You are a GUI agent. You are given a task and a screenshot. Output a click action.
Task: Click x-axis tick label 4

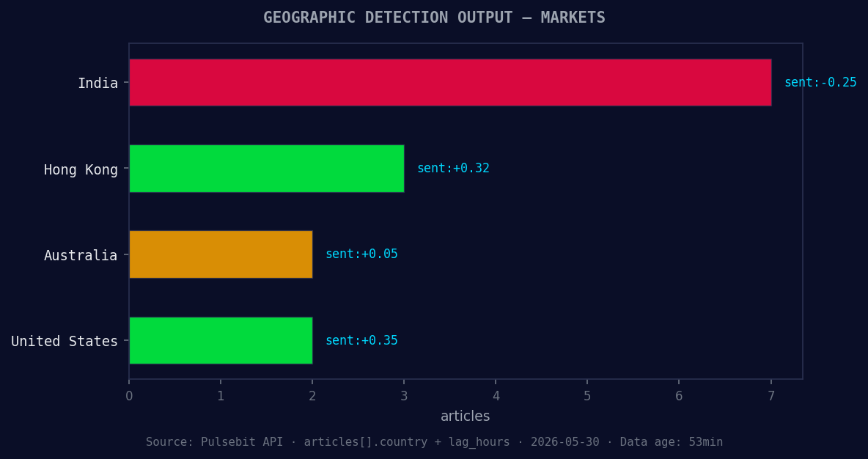[x=496, y=396]
